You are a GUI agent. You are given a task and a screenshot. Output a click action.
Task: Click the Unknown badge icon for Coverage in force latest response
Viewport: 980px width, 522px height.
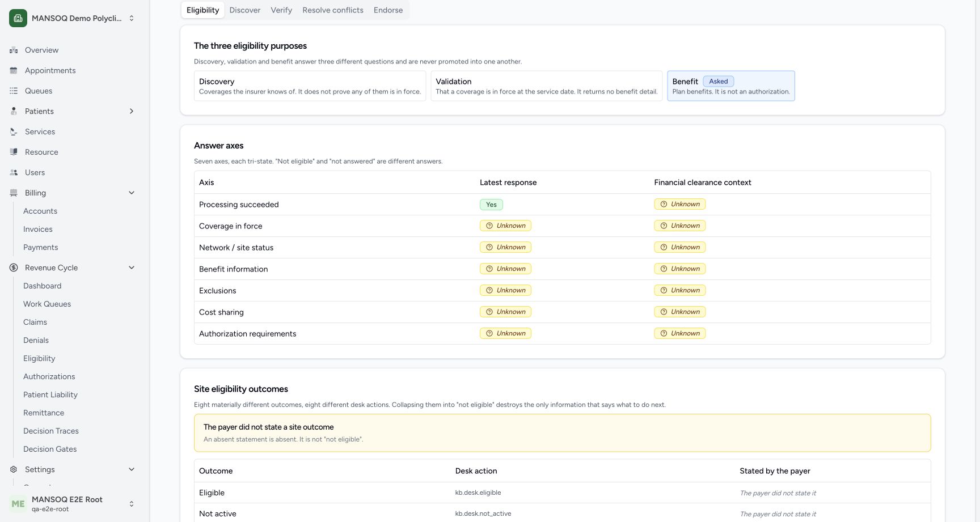coord(489,226)
